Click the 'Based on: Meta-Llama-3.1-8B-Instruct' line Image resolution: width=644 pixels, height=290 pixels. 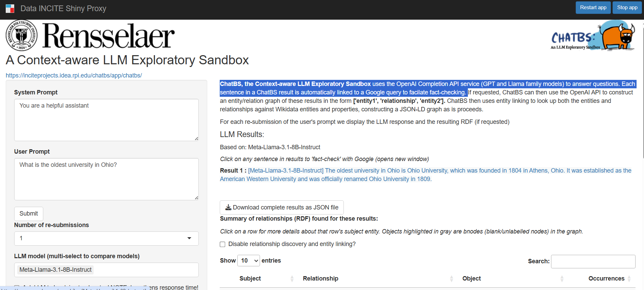click(270, 147)
